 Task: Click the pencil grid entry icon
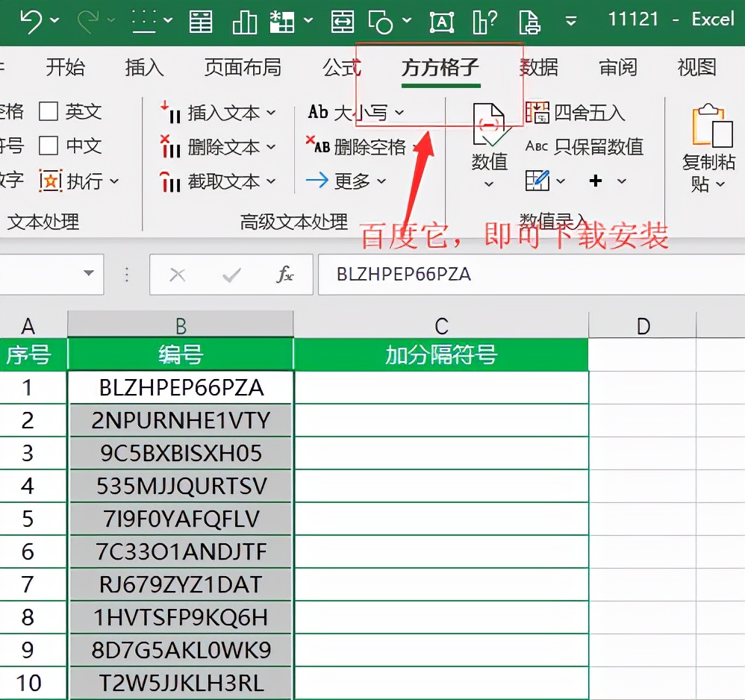pos(537,180)
